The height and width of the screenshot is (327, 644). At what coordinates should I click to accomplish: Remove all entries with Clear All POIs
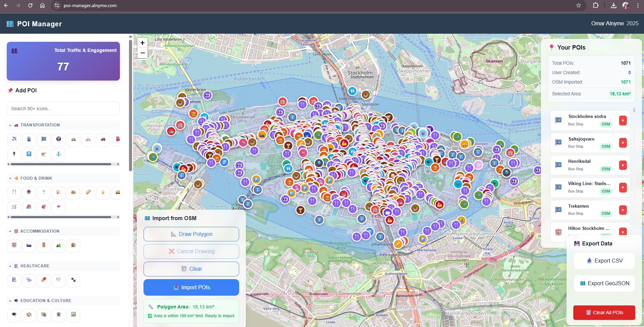coord(604,313)
